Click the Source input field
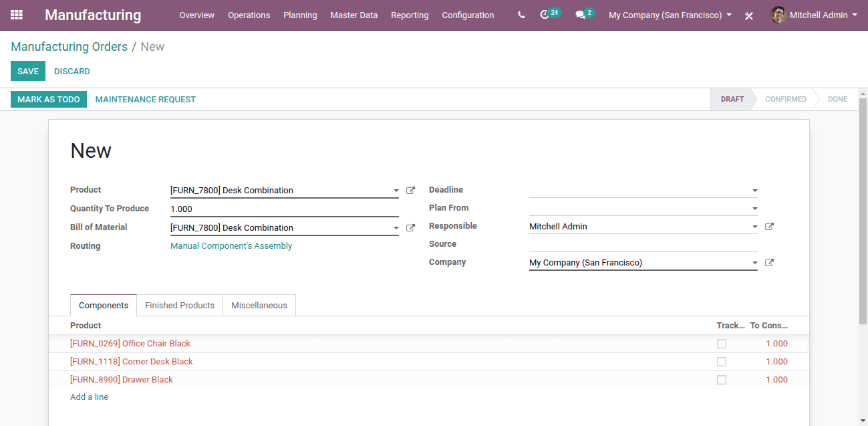 (x=643, y=244)
